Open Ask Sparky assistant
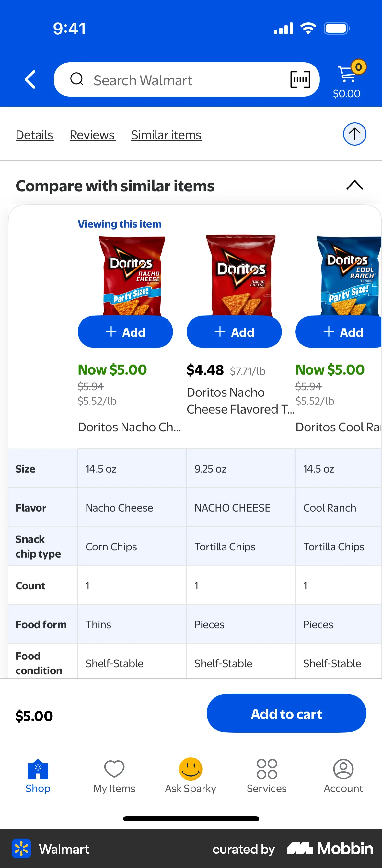Image resolution: width=382 pixels, height=868 pixels. pyautogui.click(x=190, y=778)
